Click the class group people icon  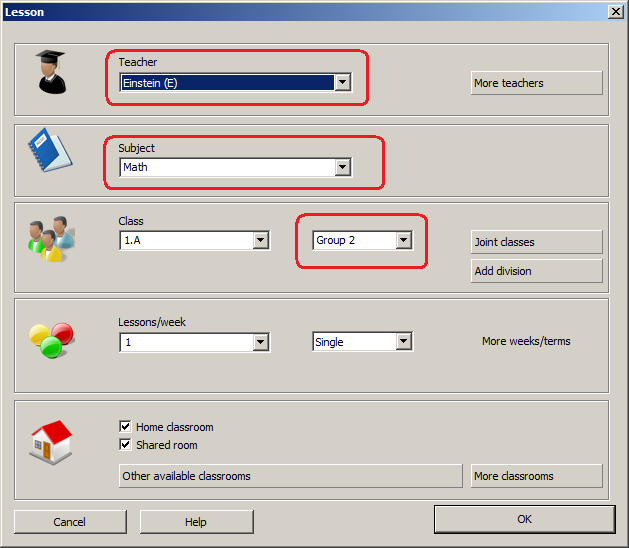(49, 240)
